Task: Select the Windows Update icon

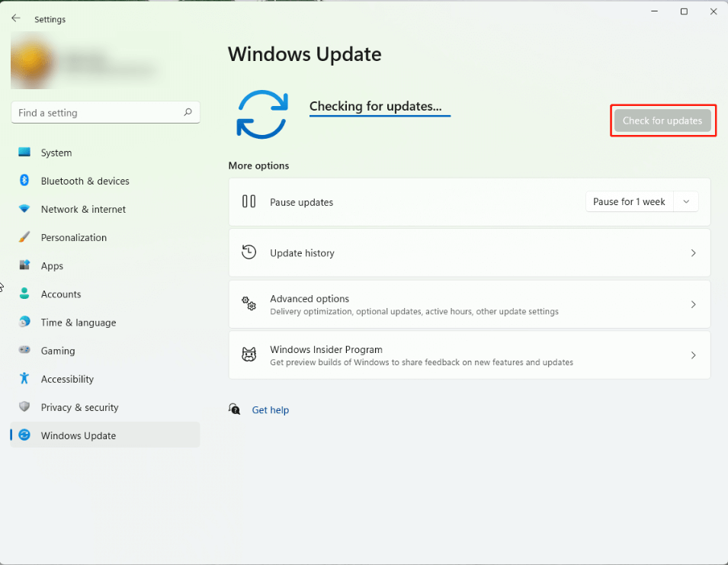Action: pos(24,435)
